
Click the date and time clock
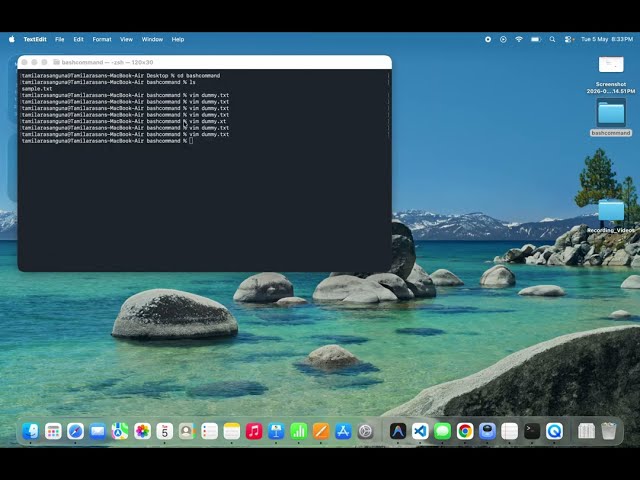pyautogui.click(x=607, y=39)
